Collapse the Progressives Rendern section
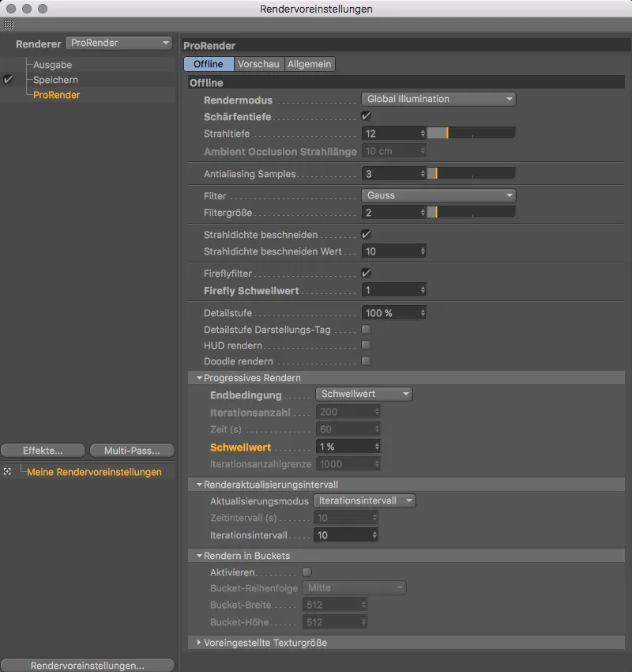632x672 pixels. tap(200, 378)
